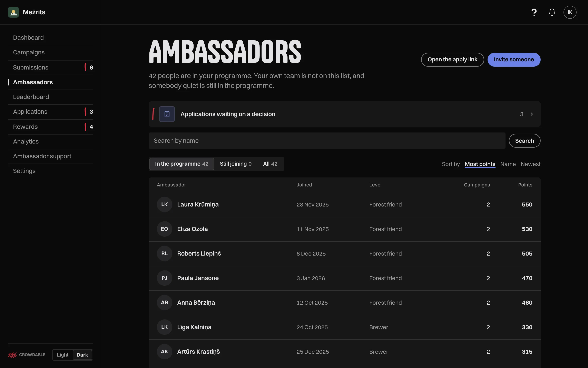Open Rewards in the sidebar

[x=51, y=127]
